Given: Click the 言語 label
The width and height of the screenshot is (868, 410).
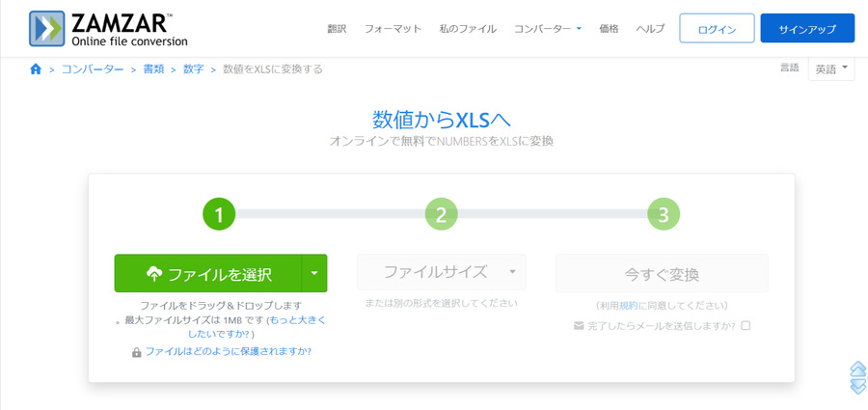Looking at the screenshot, I should [x=790, y=68].
